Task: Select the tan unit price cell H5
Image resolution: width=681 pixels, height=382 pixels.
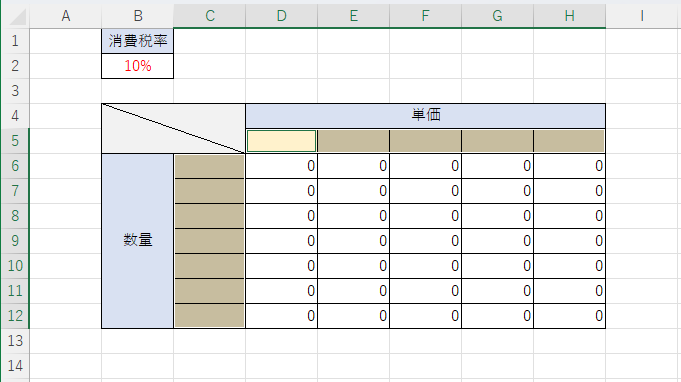Action: pos(569,141)
